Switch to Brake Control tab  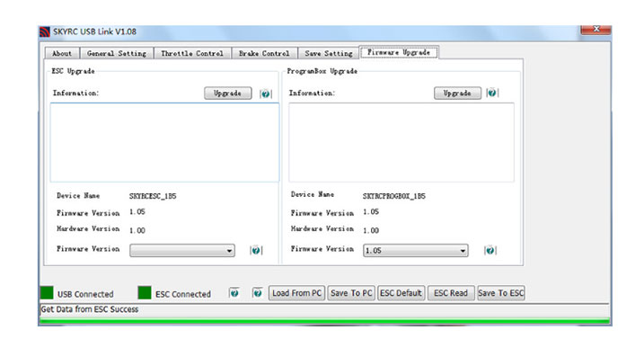[x=264, y=53]
